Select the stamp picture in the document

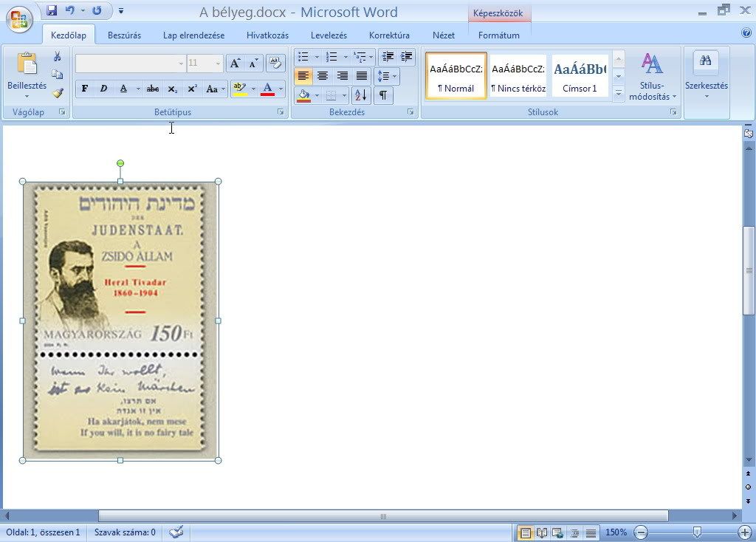(x=120, y=320)
